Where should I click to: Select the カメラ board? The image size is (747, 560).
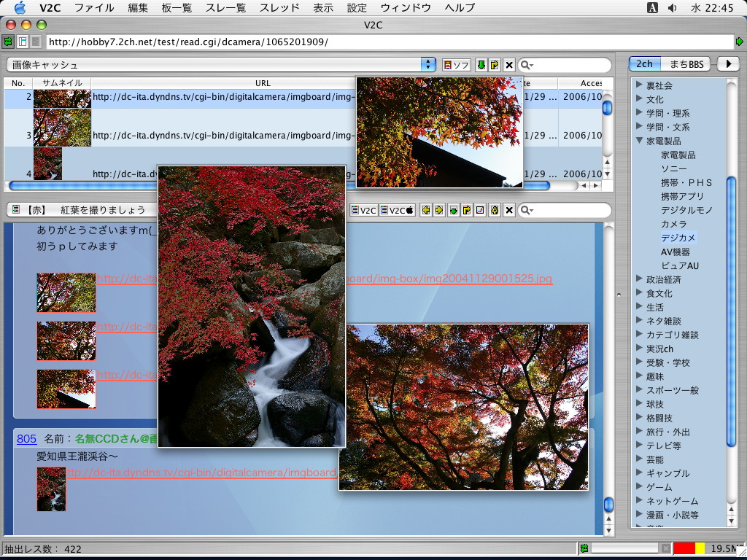[x=673, y=224]
